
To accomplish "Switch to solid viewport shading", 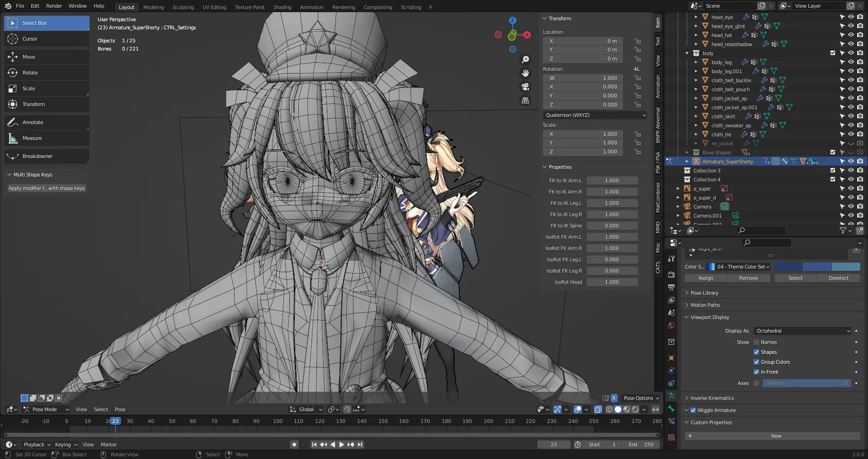I will click(x=618, y=410).
